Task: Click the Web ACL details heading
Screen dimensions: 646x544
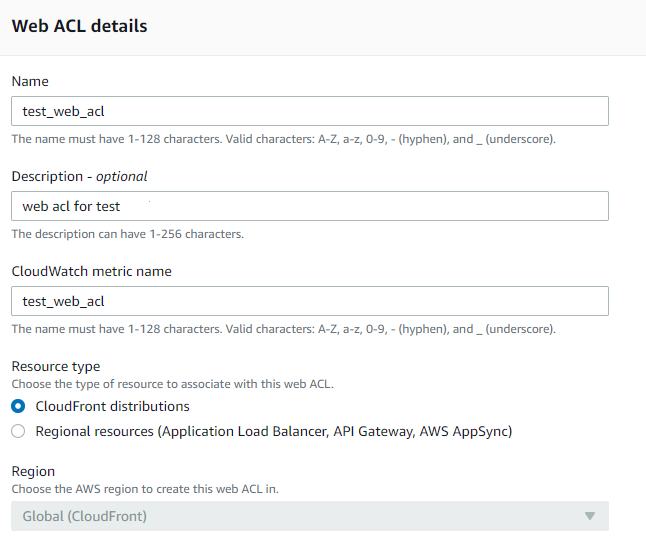Action: pyautogui.click(x=80, y=27)
